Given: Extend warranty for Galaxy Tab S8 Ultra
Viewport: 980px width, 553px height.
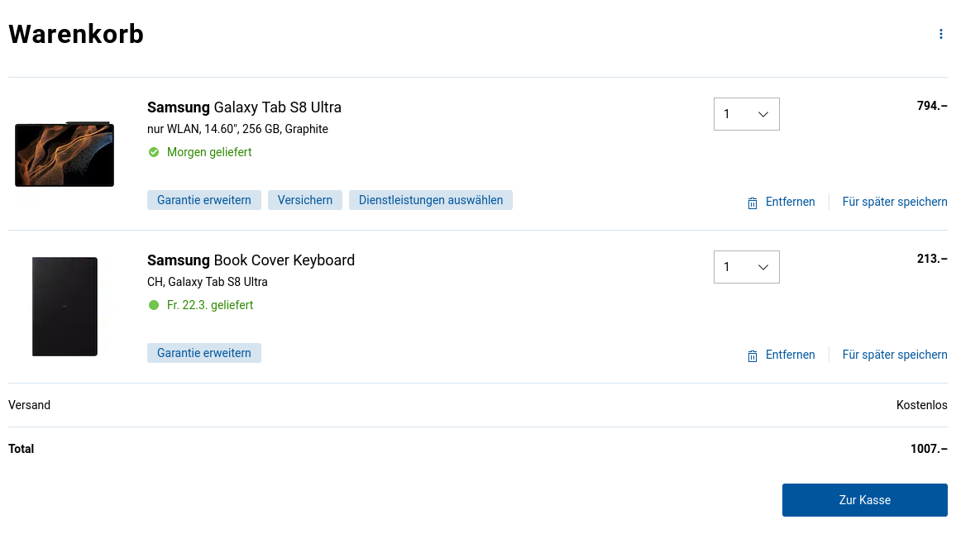Looking at the screenshot, I should [203, 200].
